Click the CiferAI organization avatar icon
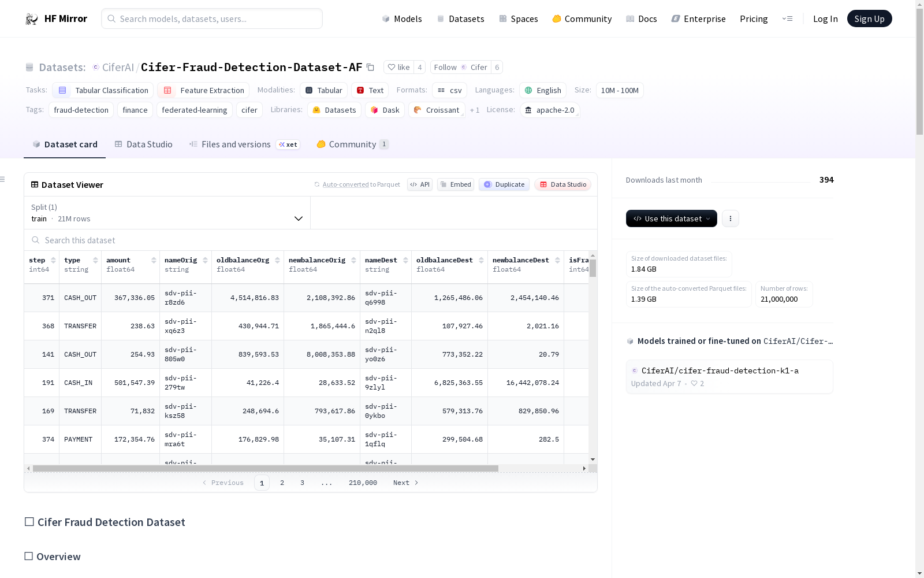Image resolution: width=924 pixels, height=578 pixels. tap(96, 67)
